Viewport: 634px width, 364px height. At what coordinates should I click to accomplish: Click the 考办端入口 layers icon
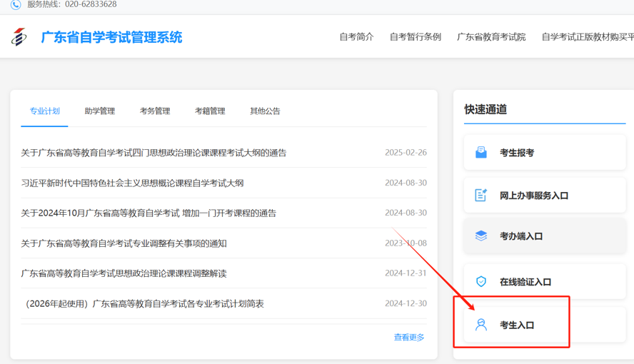[x=481, y=236]
